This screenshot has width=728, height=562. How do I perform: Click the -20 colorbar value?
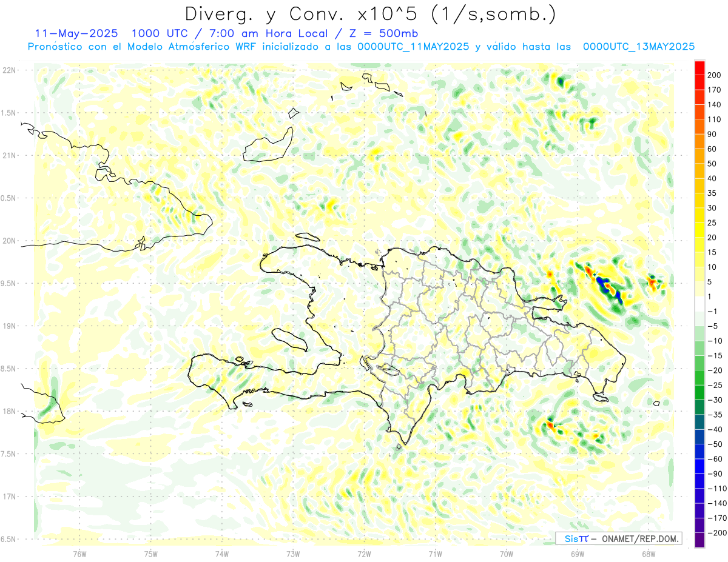point(714,370)
